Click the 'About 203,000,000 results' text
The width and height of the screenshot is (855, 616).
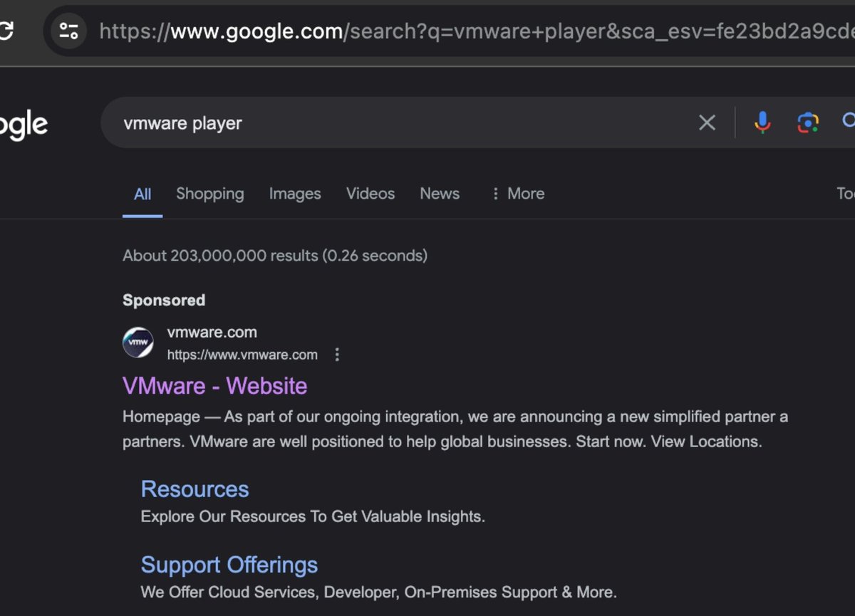[x=275, y=256]
